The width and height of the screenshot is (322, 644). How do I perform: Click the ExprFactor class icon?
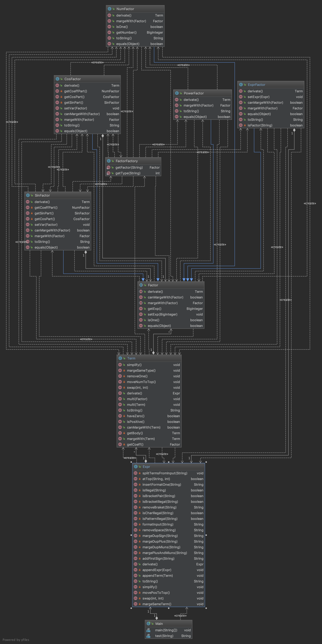pyautogui.click(x=241, y=85)
